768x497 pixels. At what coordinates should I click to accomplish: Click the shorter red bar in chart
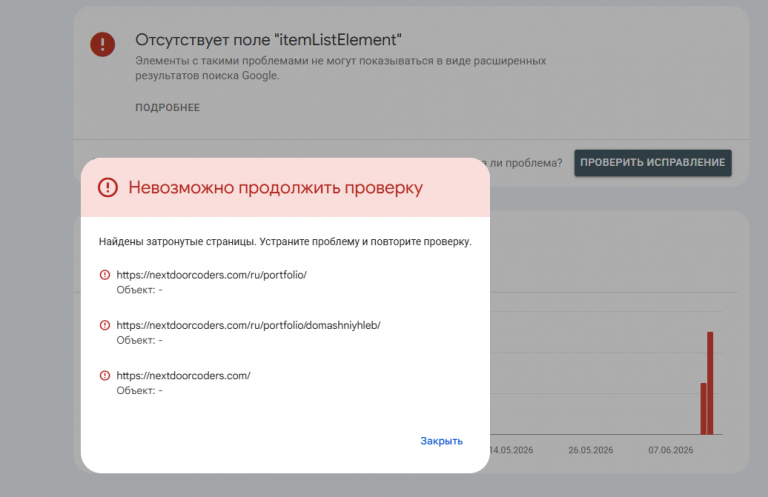pyautogui.click(x=703, y=408)
